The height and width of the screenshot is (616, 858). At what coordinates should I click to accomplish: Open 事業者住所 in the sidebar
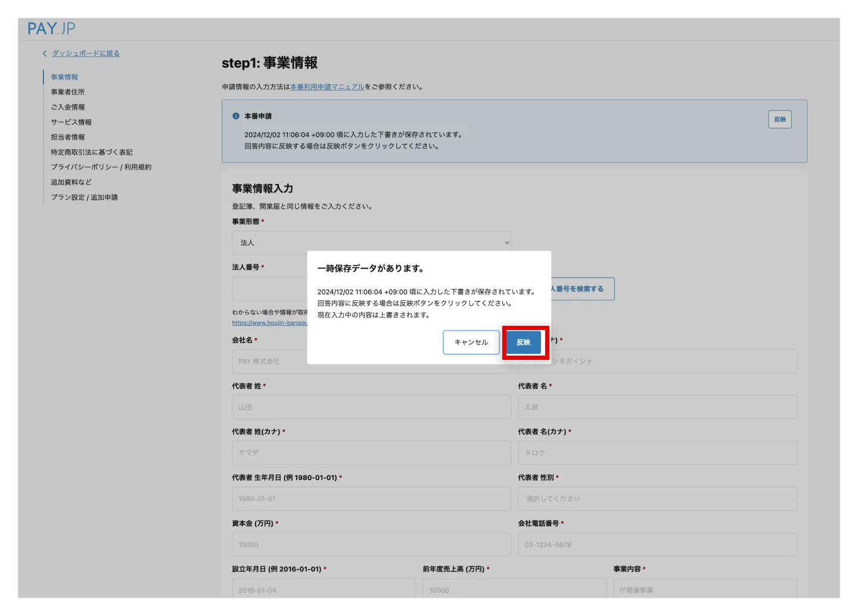[x=68, y=92]
